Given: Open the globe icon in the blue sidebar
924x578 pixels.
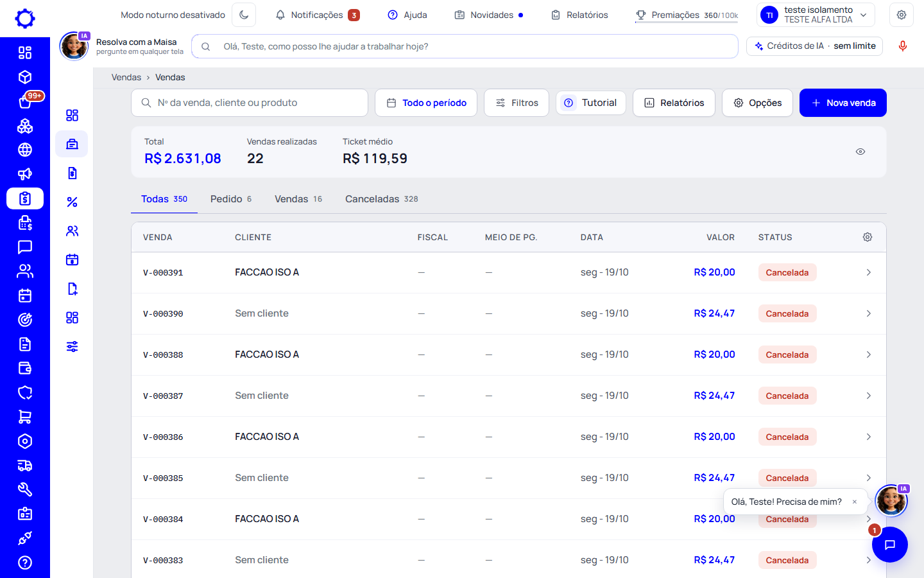Looking at the screenshot, I should [x=25, y=150].
